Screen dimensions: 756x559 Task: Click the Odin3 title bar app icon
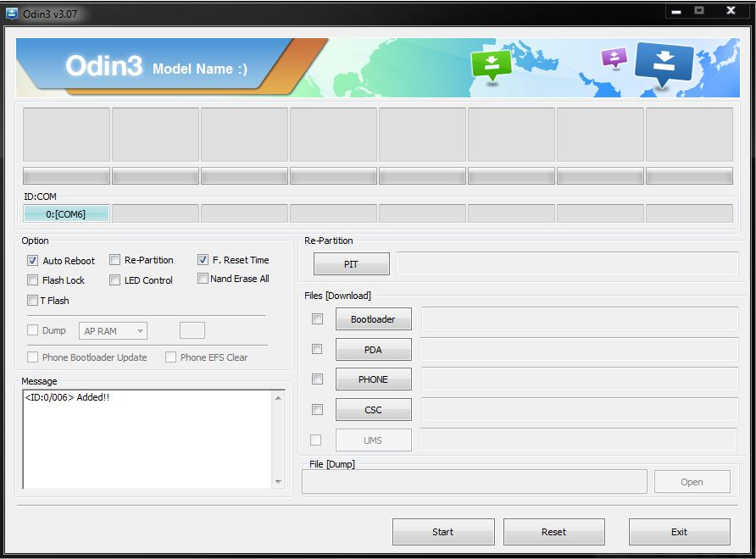point(12,14)
